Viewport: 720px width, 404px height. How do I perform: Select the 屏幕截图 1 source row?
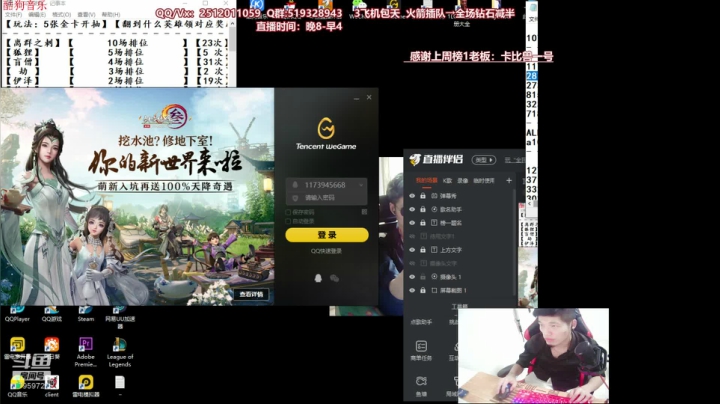click(460, 290)
